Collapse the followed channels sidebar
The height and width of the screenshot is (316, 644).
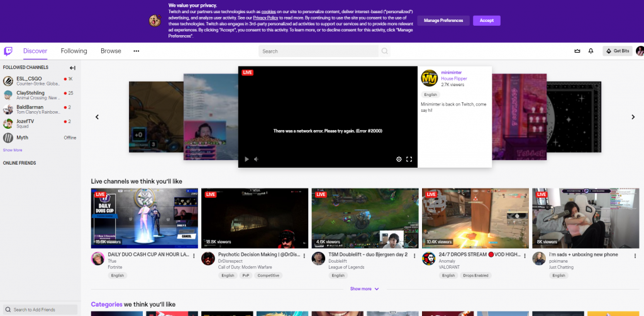pos(72,68)
